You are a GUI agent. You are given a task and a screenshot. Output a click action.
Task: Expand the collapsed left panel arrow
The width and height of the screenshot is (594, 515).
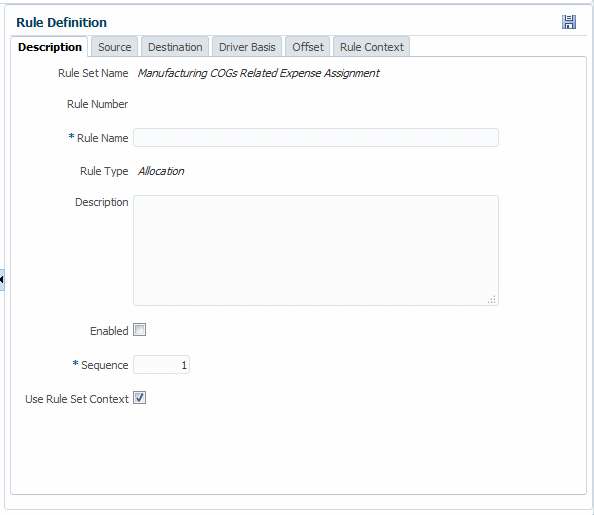pyautogui.click(x=2, y=280)
